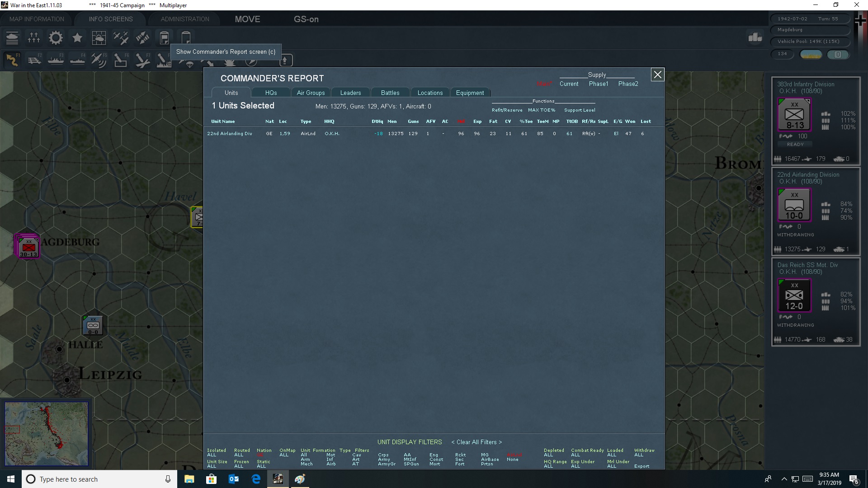
Task: Click the gear preferences icon
Action: (55, 38)
